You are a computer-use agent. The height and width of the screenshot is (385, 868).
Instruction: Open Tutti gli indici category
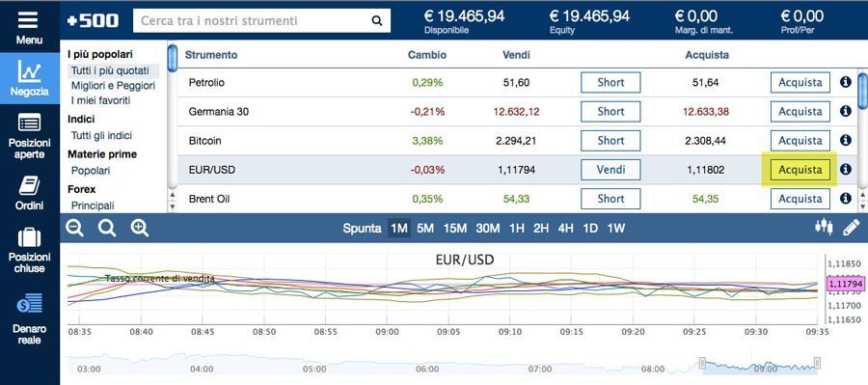[x=101, y=136]
